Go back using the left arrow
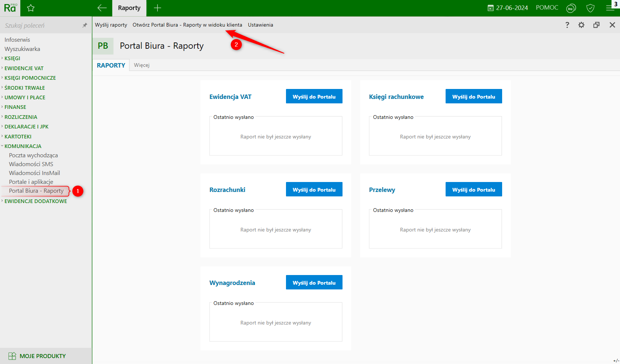Image resolution: width=620 pixels, height=364 pixels. point(102,8)
